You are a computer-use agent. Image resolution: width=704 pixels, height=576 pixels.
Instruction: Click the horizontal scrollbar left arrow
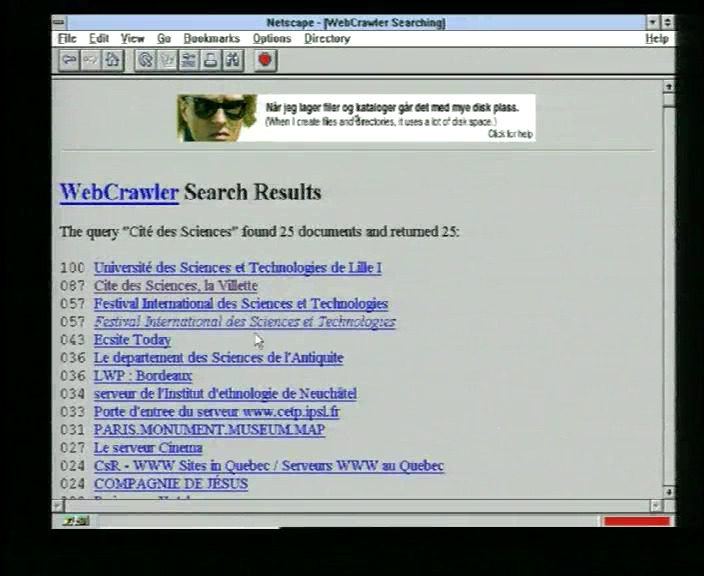coord(57,506)
